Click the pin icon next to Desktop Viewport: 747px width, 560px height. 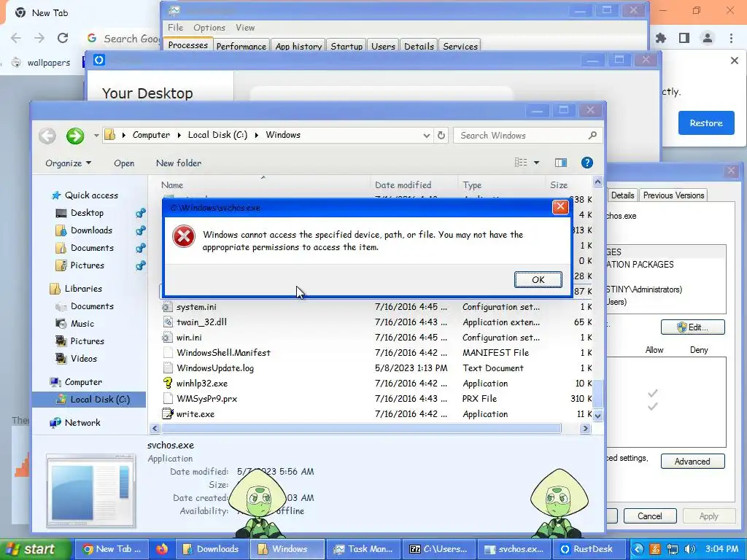click(141, 213)
